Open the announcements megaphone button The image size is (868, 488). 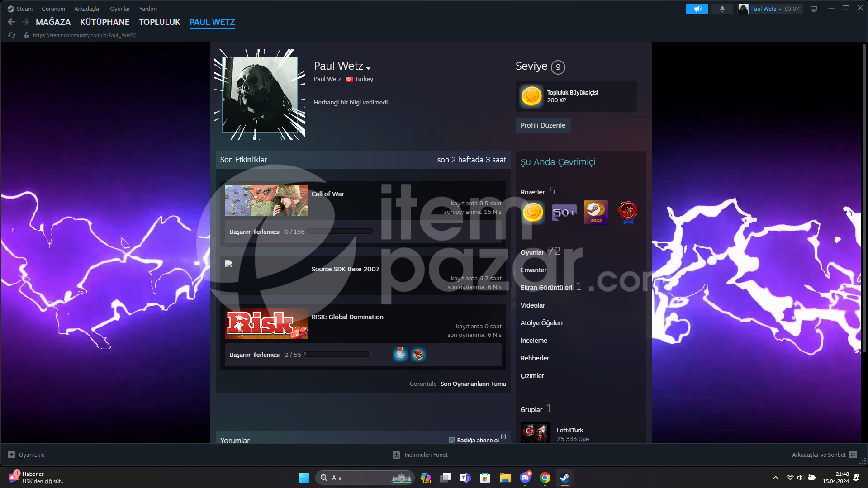(697, 9)
